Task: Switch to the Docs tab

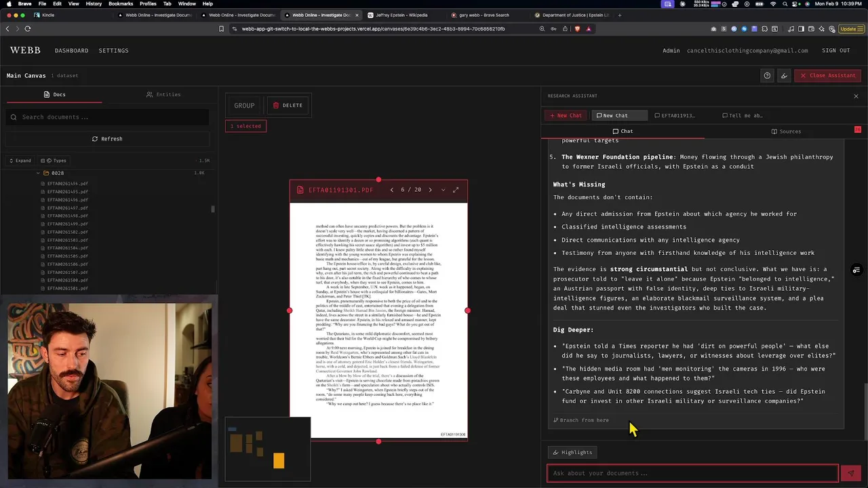Action: click(54, 94)
